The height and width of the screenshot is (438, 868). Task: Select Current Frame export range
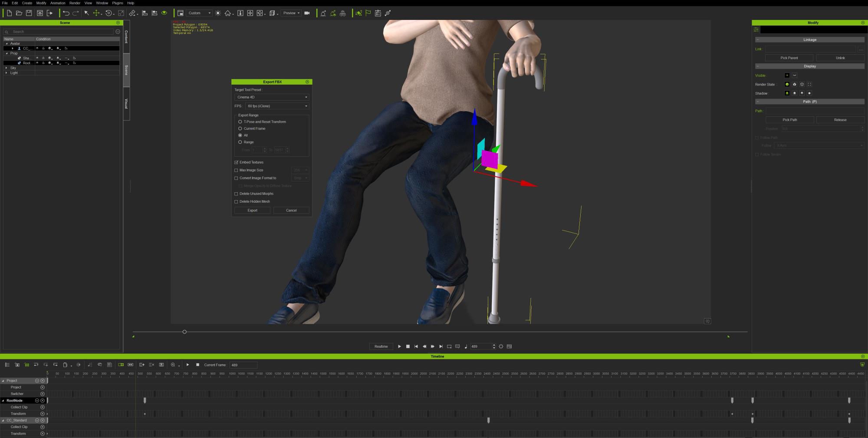(x=240, y=128)
